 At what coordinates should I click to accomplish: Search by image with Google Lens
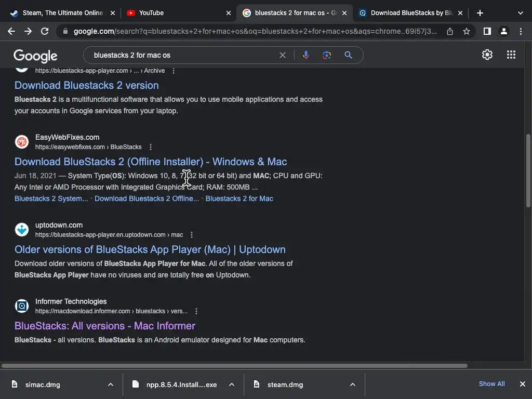pos(327,55)
